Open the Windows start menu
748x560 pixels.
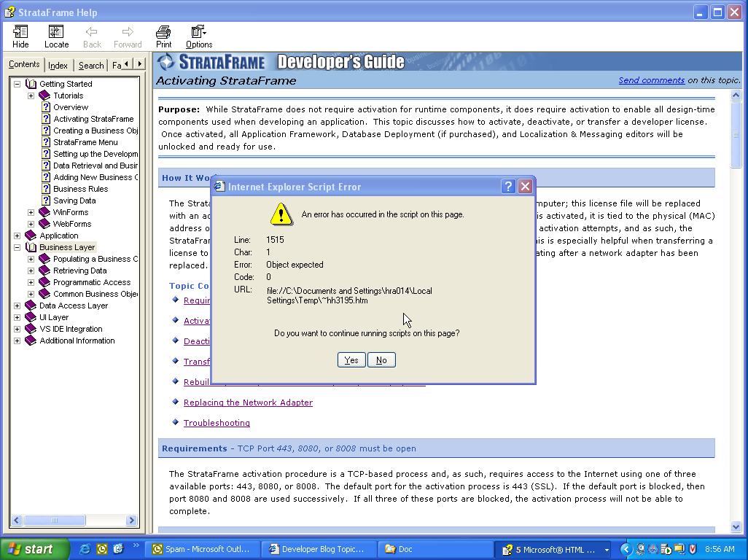click(x=34, y=549)
